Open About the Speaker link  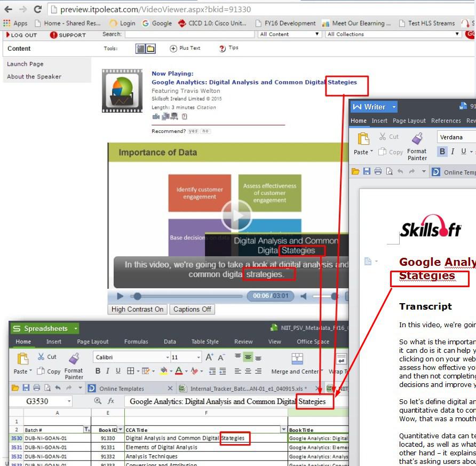tap(34, 76)
